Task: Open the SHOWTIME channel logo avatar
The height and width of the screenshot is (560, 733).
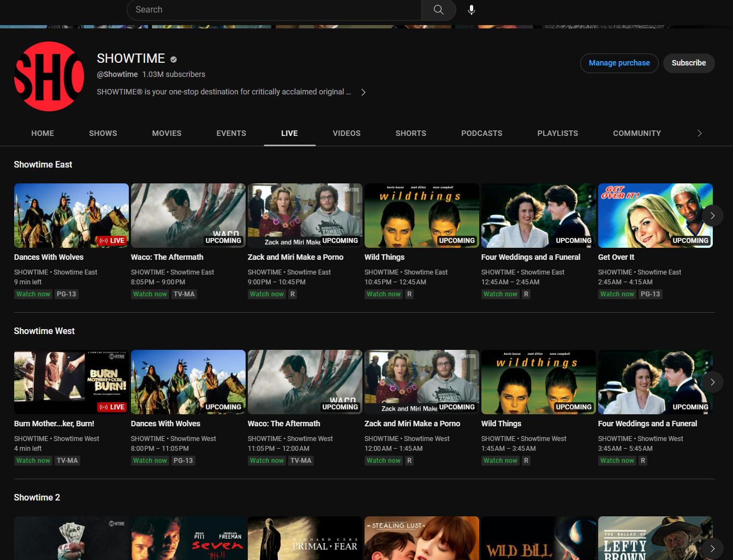Action: click(49, 76)
